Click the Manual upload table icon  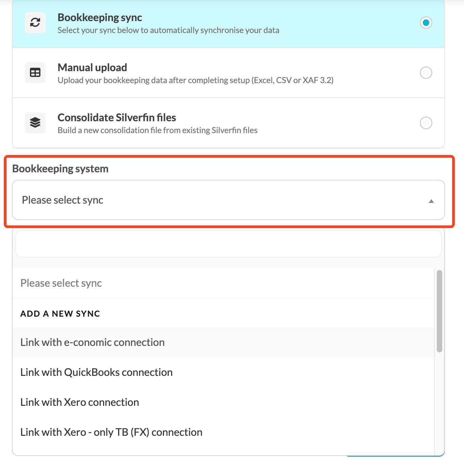(35, 73)
